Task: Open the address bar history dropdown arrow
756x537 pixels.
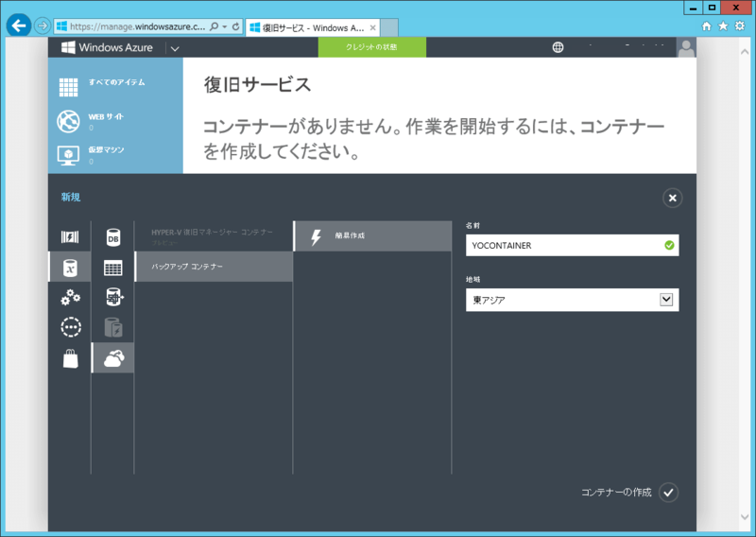Action: coord(225,26)
